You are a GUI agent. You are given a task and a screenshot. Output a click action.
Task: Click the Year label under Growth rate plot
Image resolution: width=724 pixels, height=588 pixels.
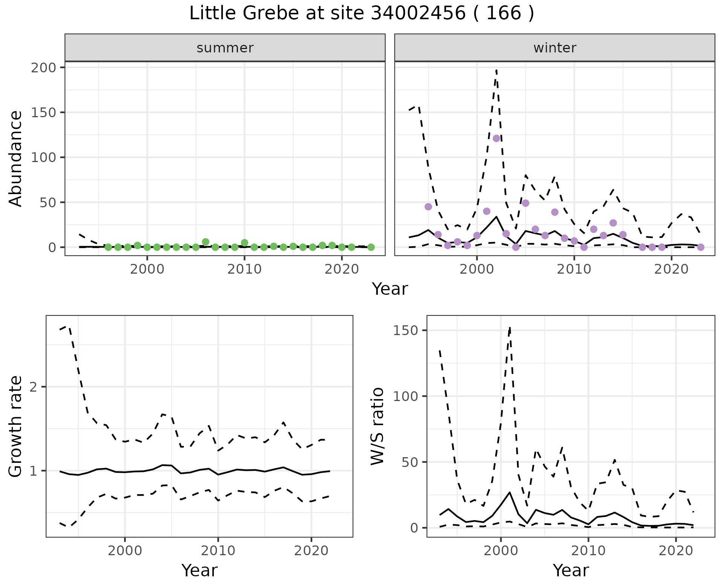[199, 570]
